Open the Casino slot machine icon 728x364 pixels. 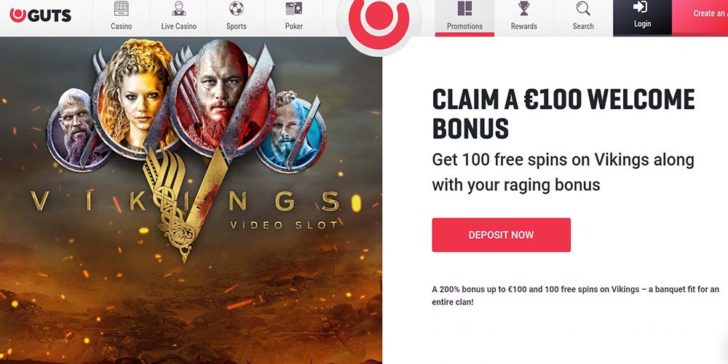pyautogui.click(x=121, y=8)
